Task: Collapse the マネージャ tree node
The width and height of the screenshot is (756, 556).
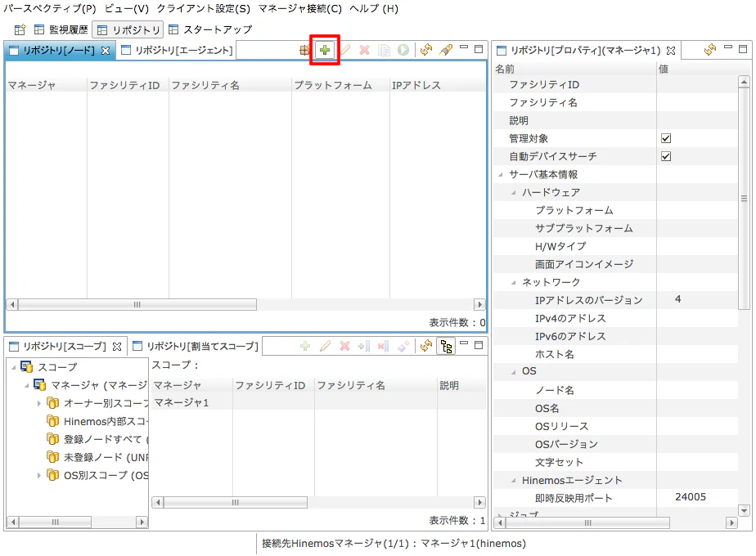Action: point(26,385)
